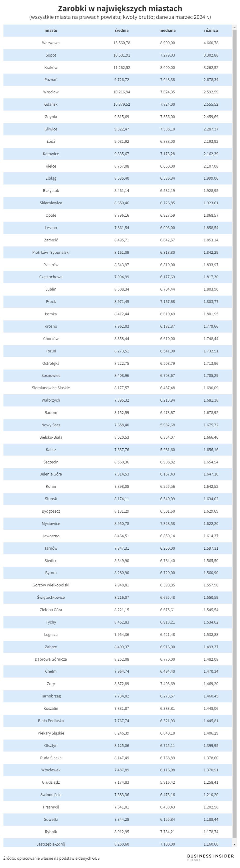Click the Jastrzębie-Zdrój row
Image resolution: width=240 pixels, height=868 pixels.
point(117,844)
